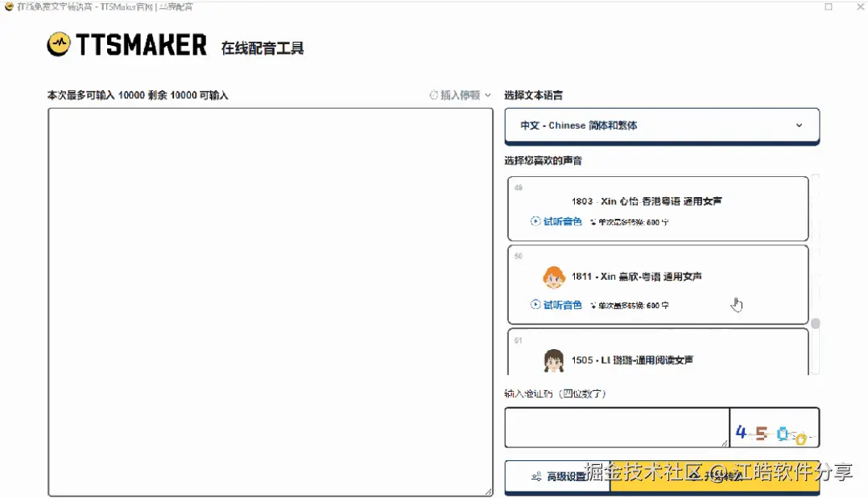Open advanced settings button
Image resolution: width=868 pixels, height=498 pixels.
click(x=557, y=476)
